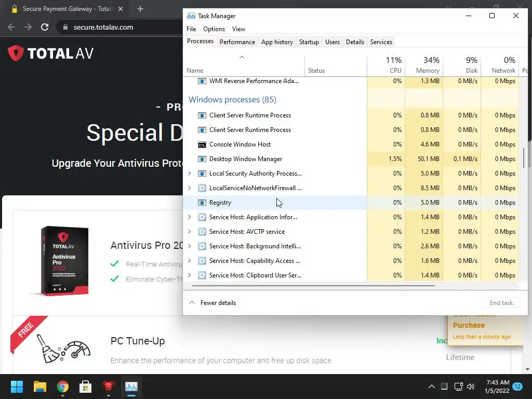Click the WMI Reverse Performance Adapter icon
This screenshot has width=532, height=399.
(x=202, y=81)
